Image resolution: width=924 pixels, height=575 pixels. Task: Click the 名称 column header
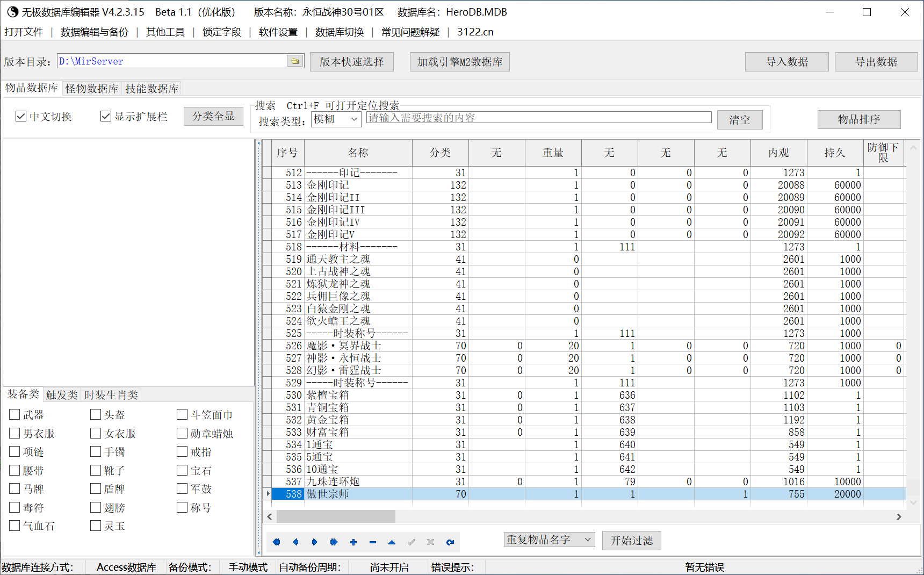(358, 153)
